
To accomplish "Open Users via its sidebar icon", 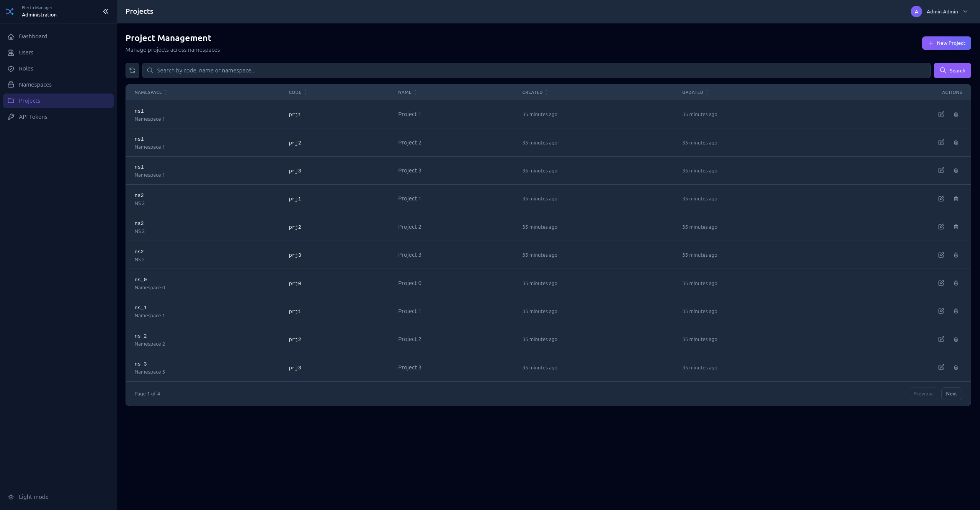I will coord(11,52).
